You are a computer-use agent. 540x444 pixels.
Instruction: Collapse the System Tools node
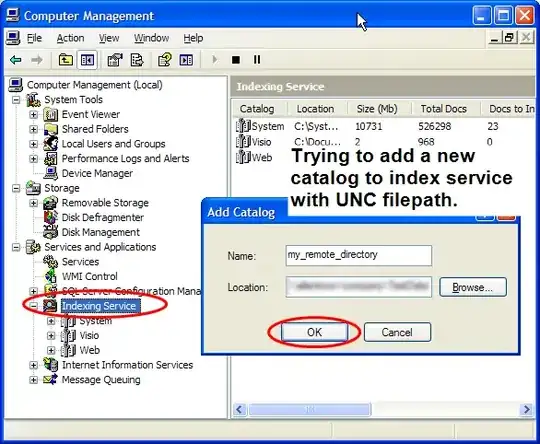16,100
